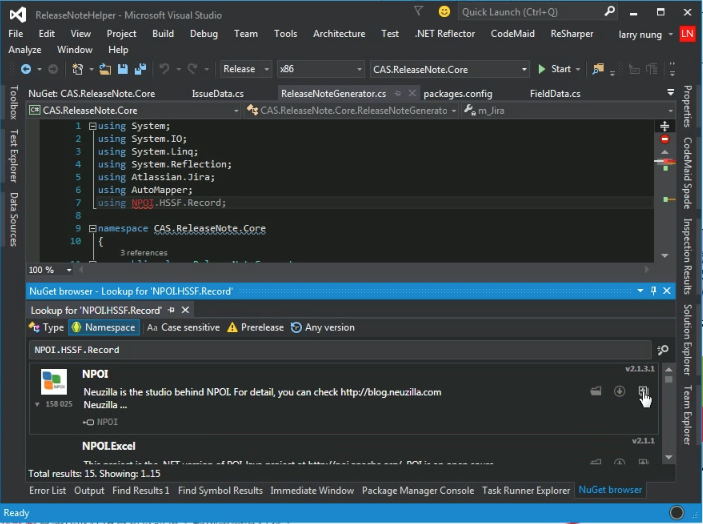
Task: Click the NuGet lookup search button icon
Action: pos(663,350)
